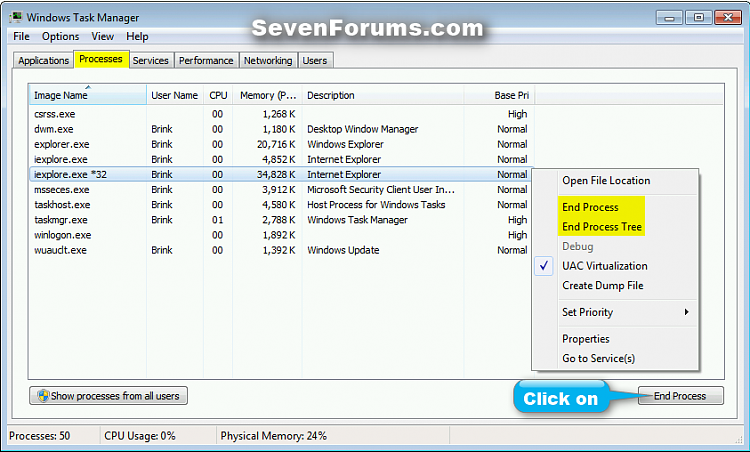
Task: Click the 20,716 K memory value
Action: 276,144
